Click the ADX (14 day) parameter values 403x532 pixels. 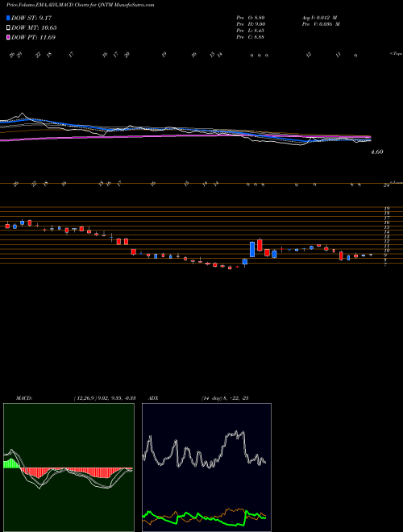(x=224, y=398)
